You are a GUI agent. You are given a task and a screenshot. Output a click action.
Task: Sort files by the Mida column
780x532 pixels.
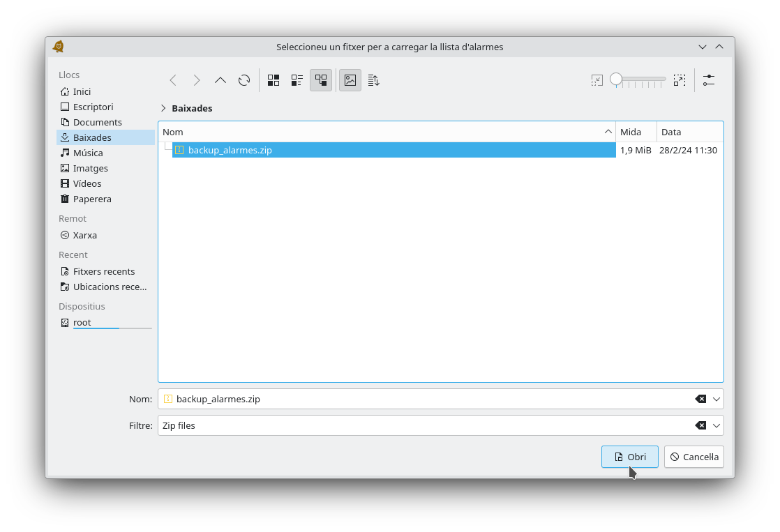[x=636, y=132]
